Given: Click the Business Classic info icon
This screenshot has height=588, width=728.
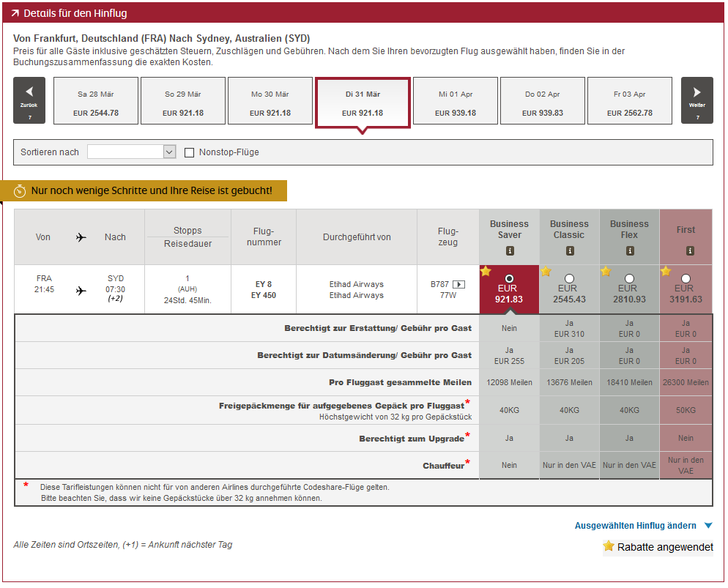Looking at the screenshot, I should (570, 251).
